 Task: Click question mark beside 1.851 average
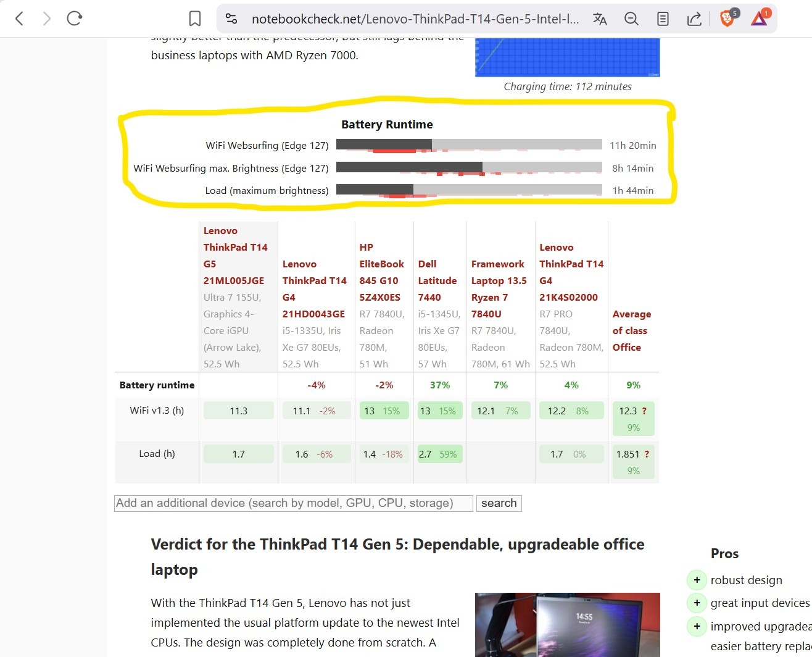coord(647,454)
